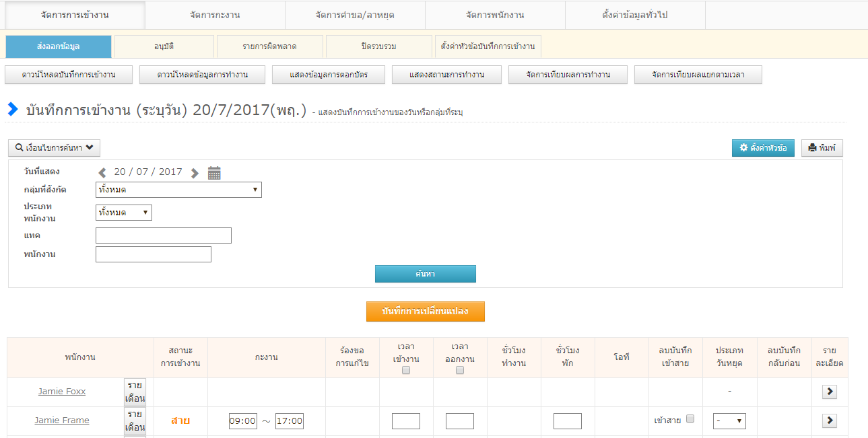This screenshot has width=868, height=438.
Task: Collapse the เงื่อนไขการค้นหา search conditions panel
Action: [54, 148]
